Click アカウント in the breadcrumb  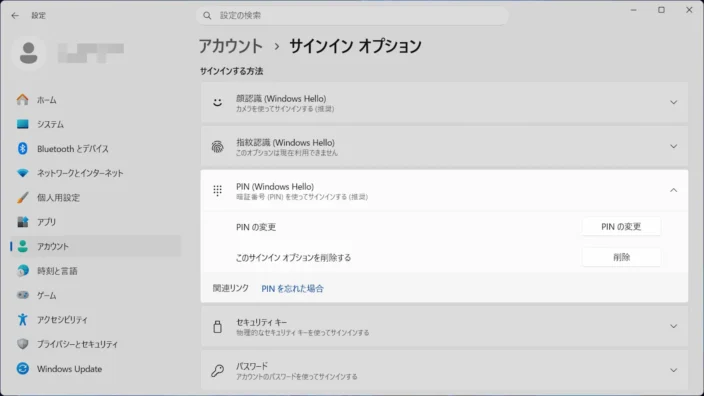(x=231, y=46)
